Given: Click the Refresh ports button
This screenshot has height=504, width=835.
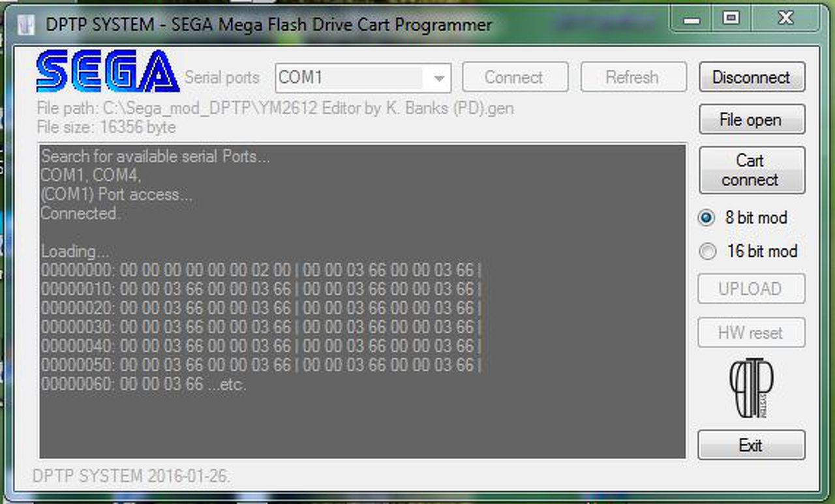Looking at the screenshot, I should (x=633, y=77).
